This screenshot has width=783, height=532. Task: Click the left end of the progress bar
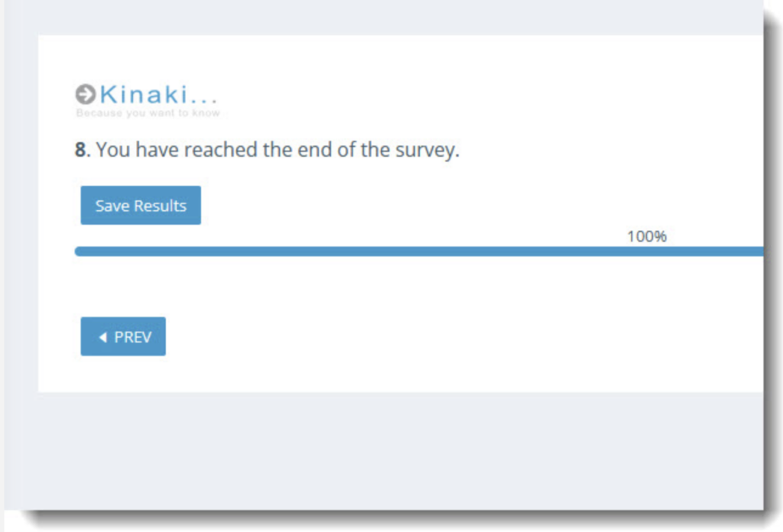[80, 251]
